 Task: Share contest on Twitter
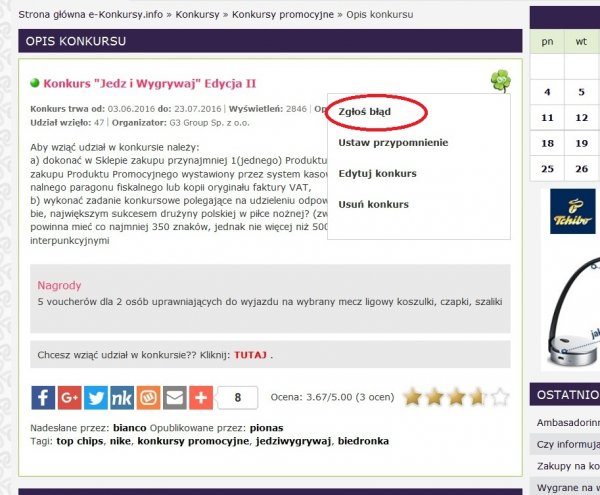pyautogui.click(x=96, y=397)
